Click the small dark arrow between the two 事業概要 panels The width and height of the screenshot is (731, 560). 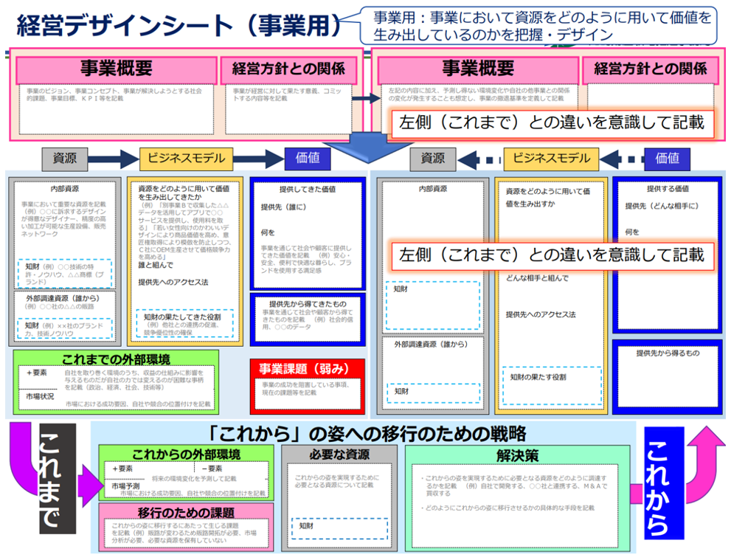point(363,97)
